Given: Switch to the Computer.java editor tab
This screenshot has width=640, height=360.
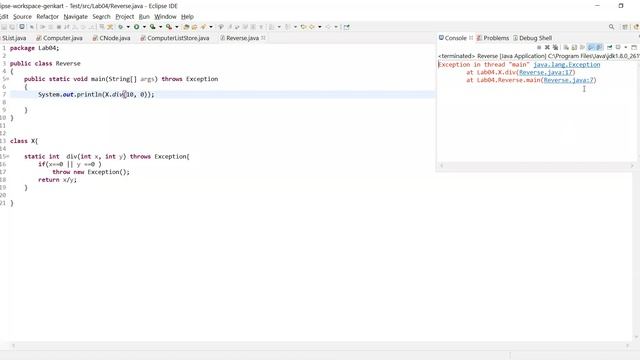Looking at the screenshot, I should (x=59, y=38).
